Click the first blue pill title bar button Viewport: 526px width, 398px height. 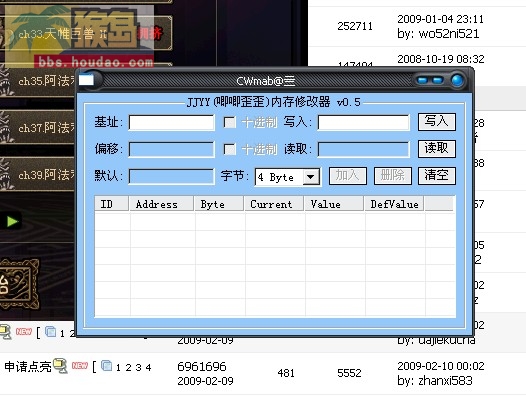pyautogui.click(x=423, y=81)
